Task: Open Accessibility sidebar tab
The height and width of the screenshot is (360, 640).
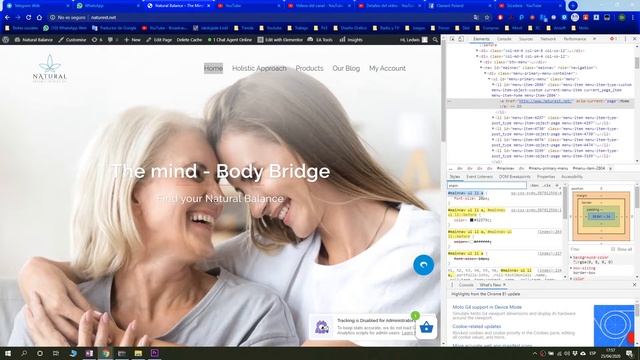Action: (x=572, y=177)
